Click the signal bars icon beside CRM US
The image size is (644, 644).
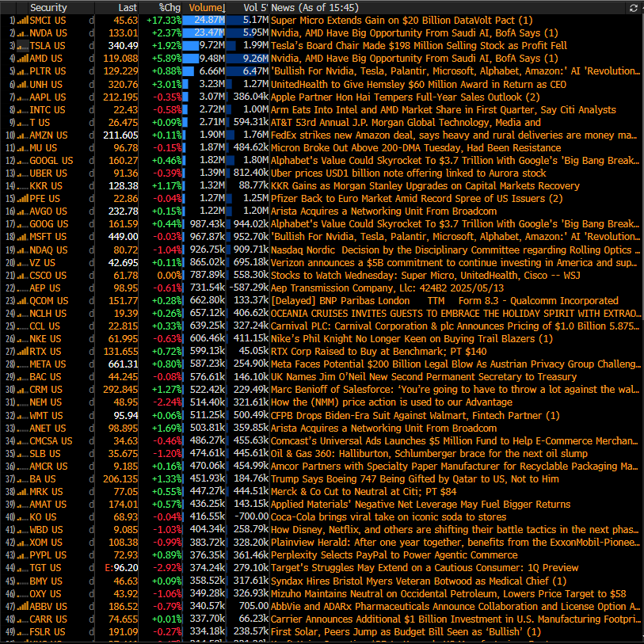point(23,390)
